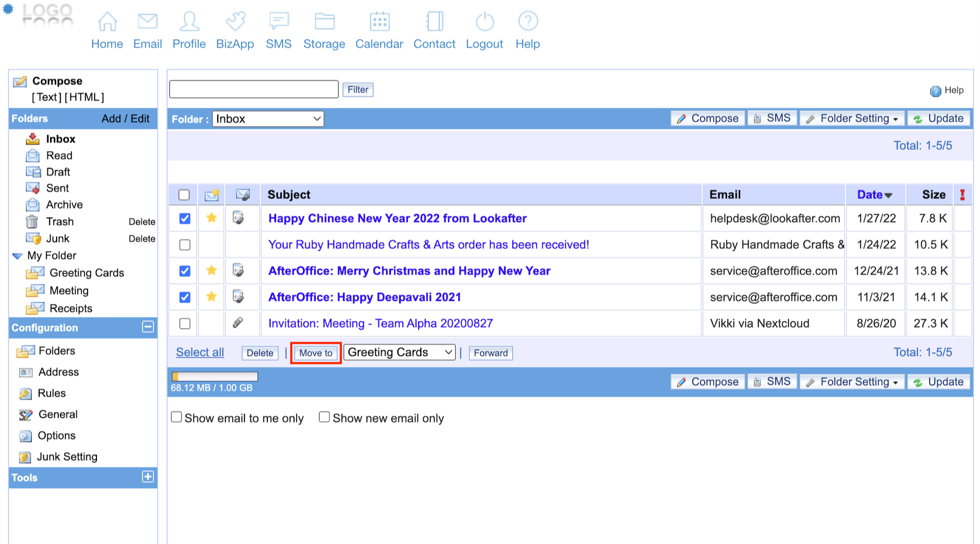Open BizApp from the top bar

point(235,22)
